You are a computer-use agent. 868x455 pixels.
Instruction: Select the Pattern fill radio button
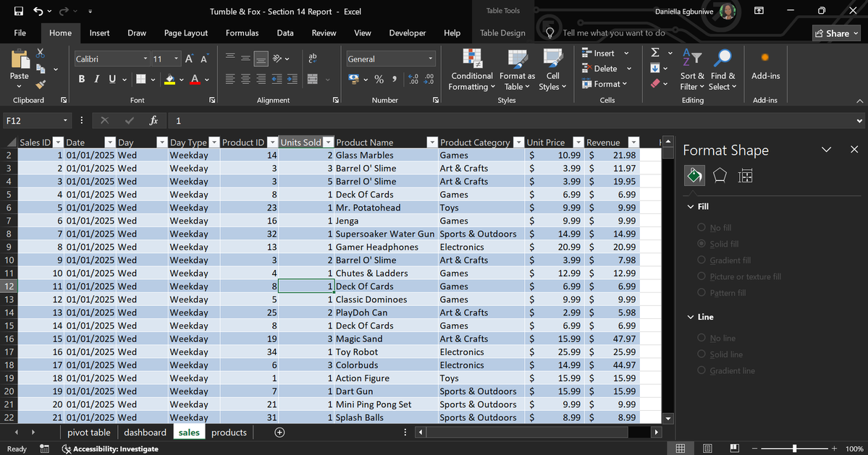(x=701, y=292)
